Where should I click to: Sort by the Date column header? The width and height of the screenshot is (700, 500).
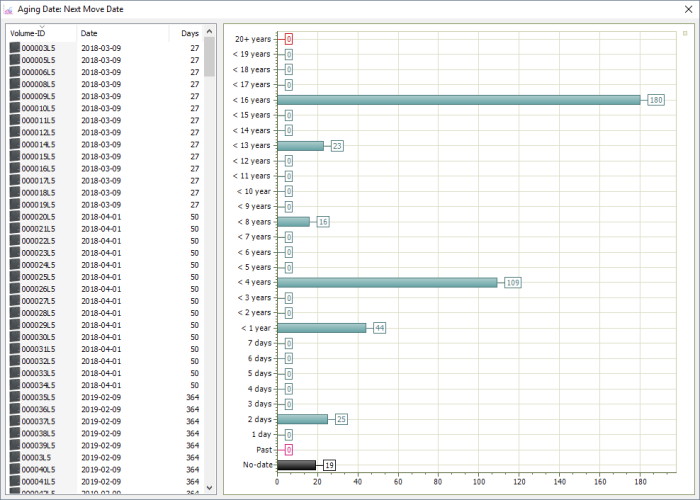(x=89, y=33)
